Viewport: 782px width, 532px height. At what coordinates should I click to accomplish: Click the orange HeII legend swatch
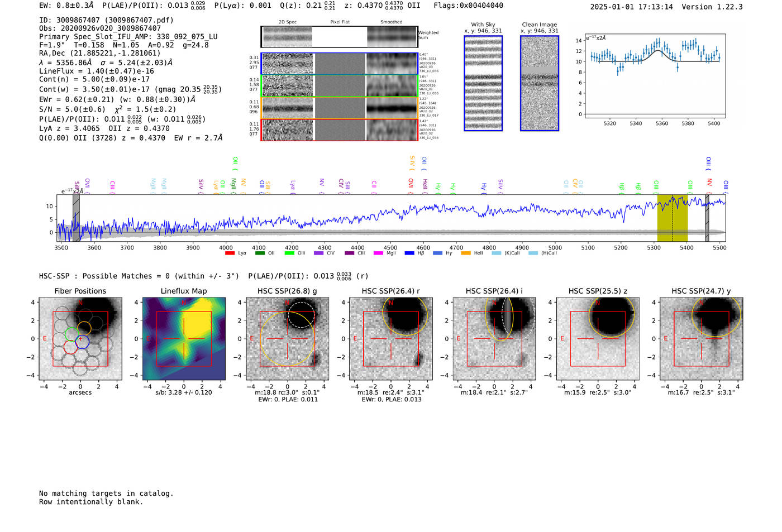point(466,253)
